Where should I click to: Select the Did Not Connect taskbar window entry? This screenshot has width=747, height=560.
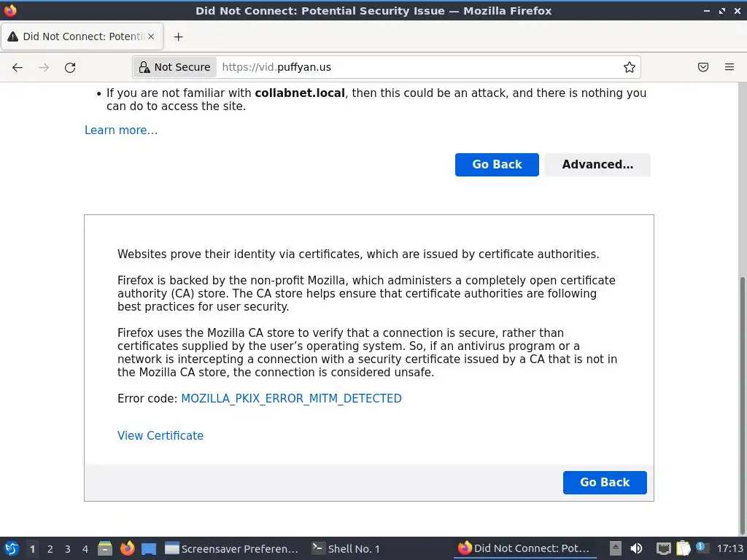524,548
